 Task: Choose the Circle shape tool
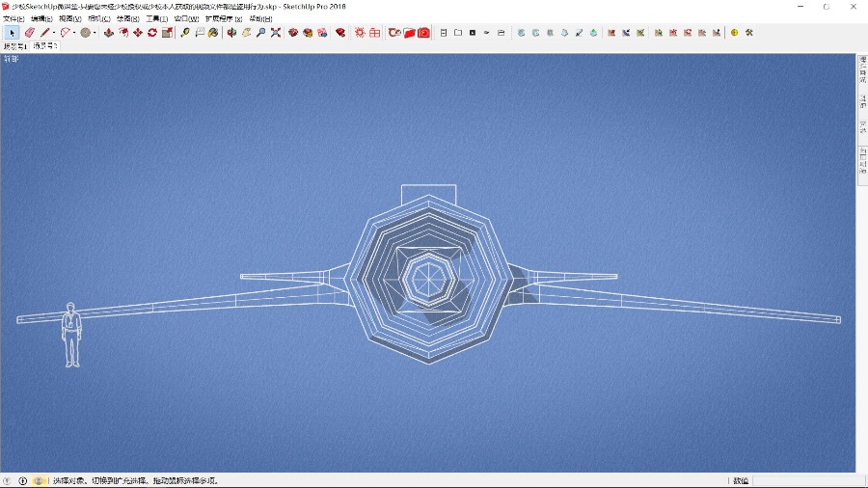[x=85, y=33]
